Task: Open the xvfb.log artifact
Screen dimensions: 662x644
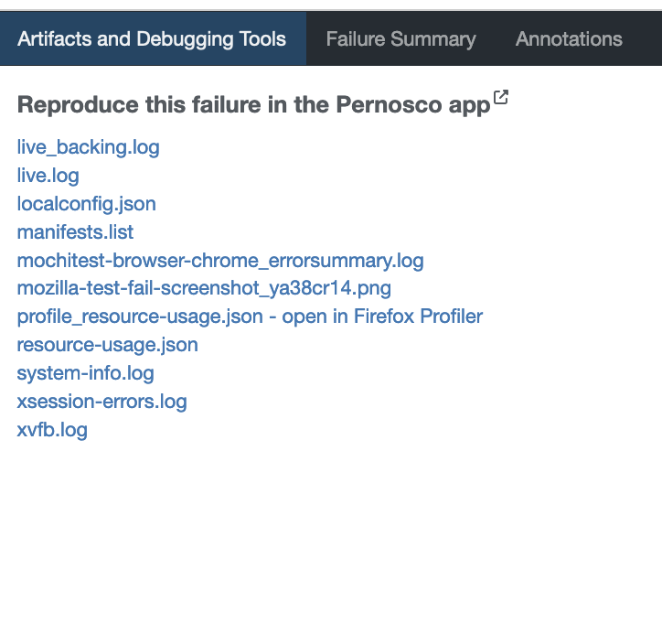Action: pos(52,430)
